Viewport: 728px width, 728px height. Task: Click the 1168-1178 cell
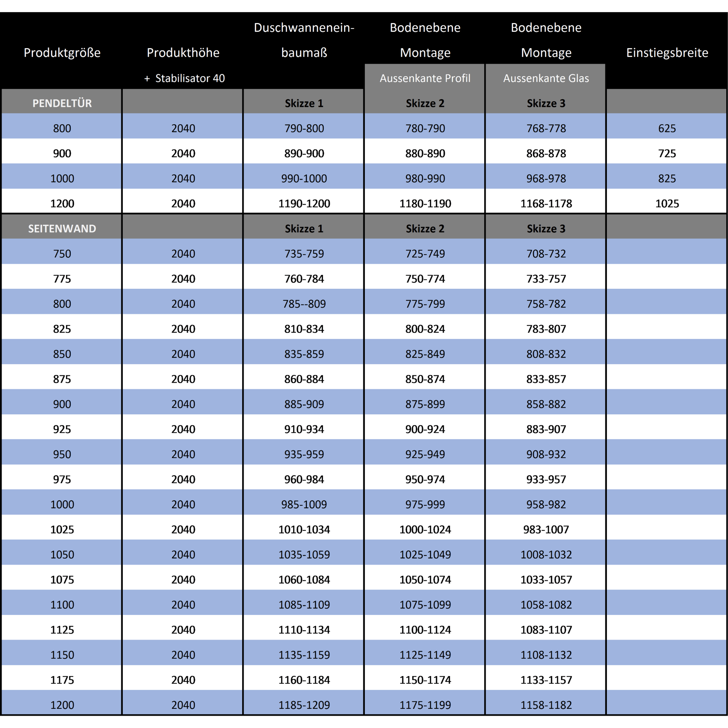pos(546,204)
